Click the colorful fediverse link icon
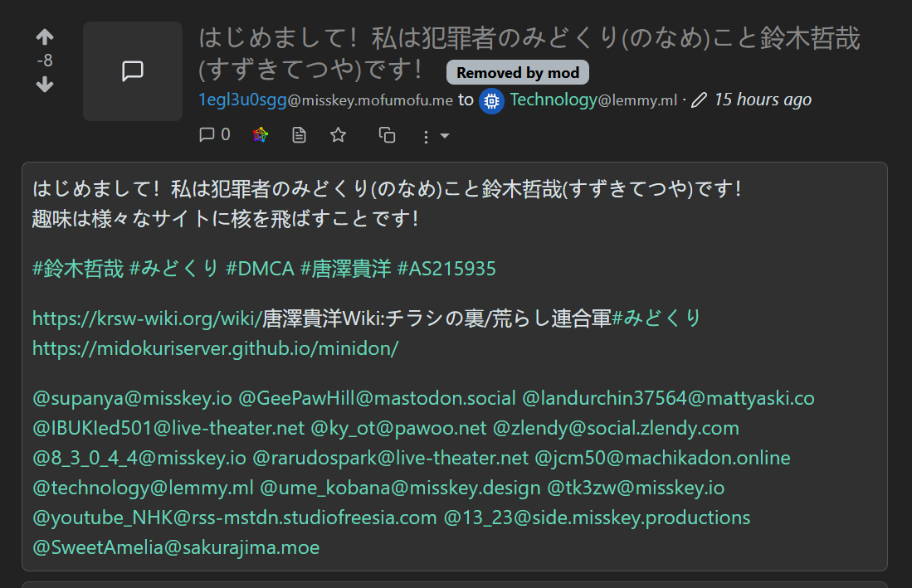The image size is (912, 588). point(261,135)
